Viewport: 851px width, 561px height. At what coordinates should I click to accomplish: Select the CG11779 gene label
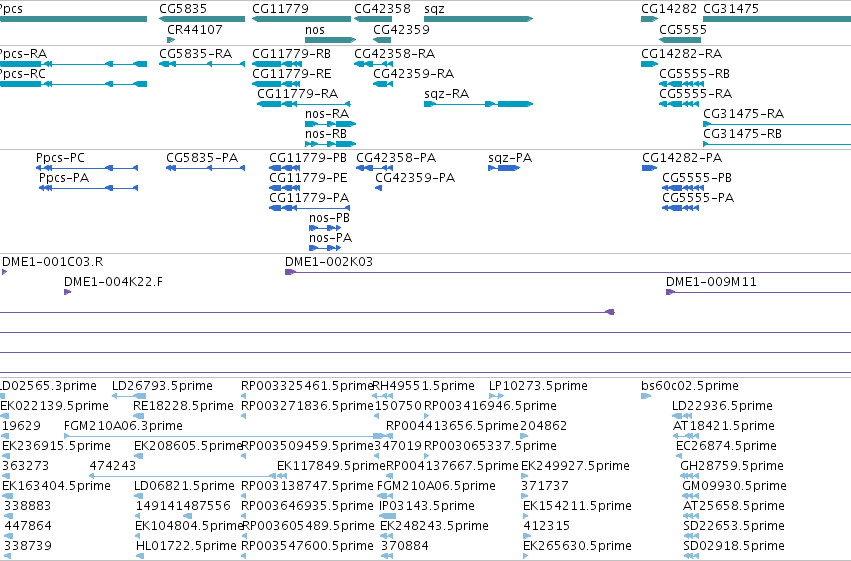click(280, 9)
